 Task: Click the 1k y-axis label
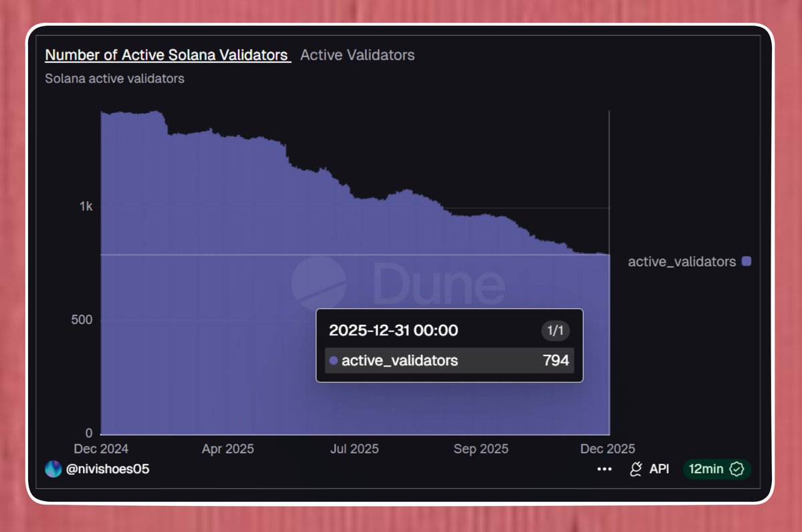pyautogui.click(x=86, y=207)
